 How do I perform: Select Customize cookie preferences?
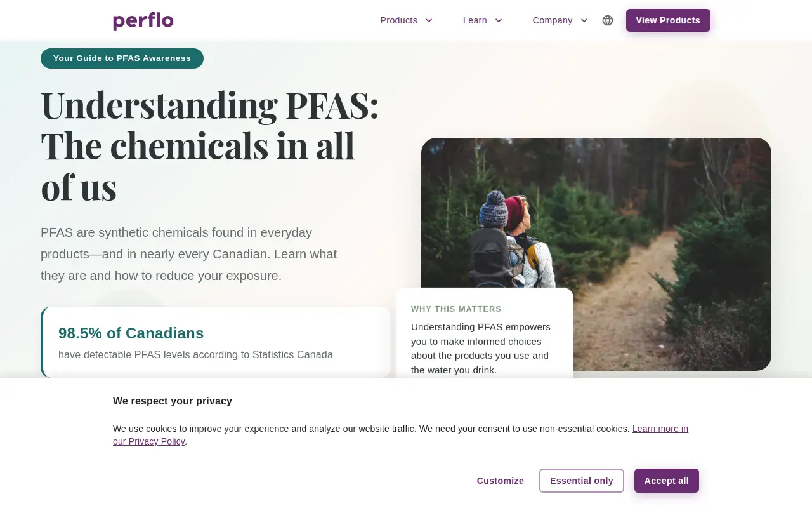point(501,481)
